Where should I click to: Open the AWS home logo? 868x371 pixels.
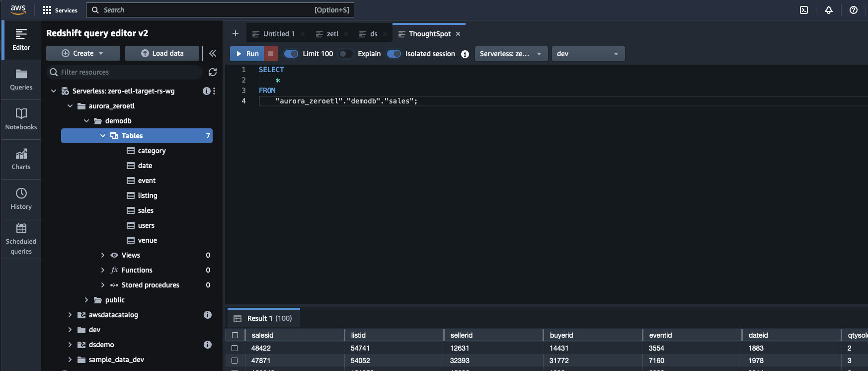tap(18, 9)
